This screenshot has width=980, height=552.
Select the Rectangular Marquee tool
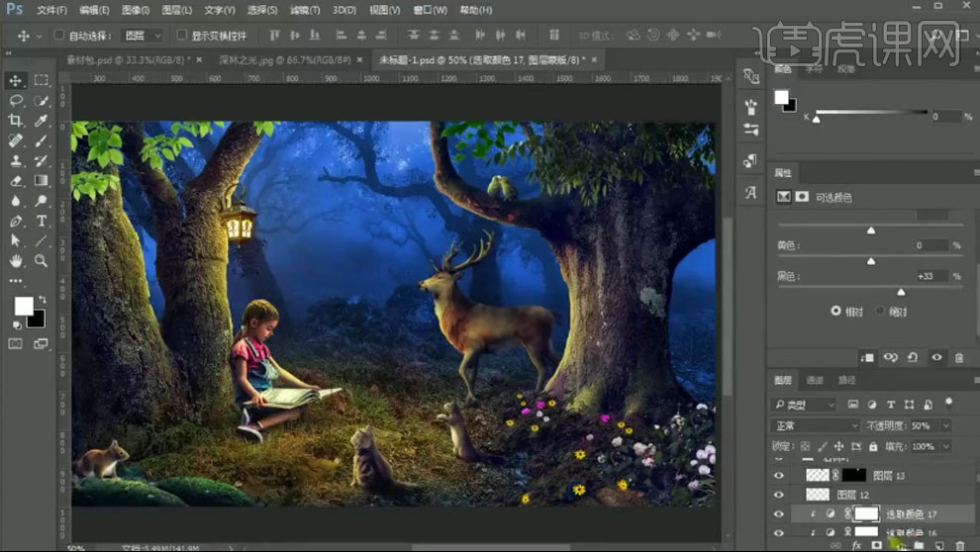point(42,80)
